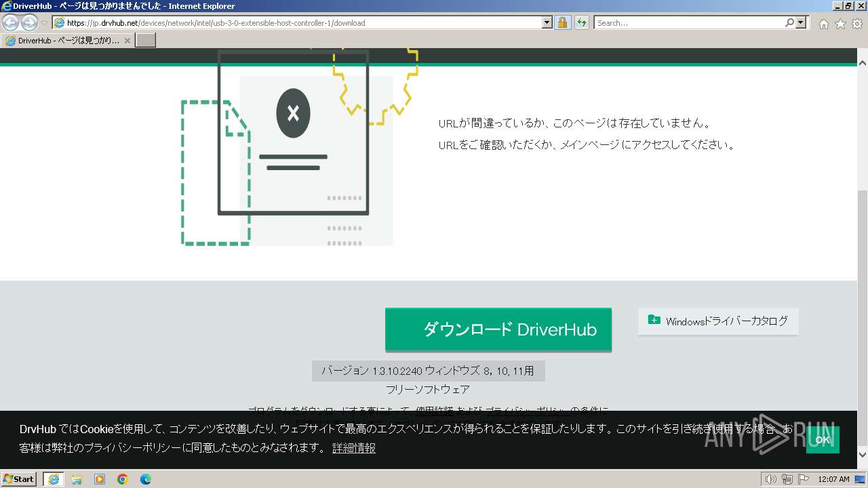The width and height of the screenshot is (868, 488).
Task: Open the Tools gear icon
Action: [x=857, y=24]
